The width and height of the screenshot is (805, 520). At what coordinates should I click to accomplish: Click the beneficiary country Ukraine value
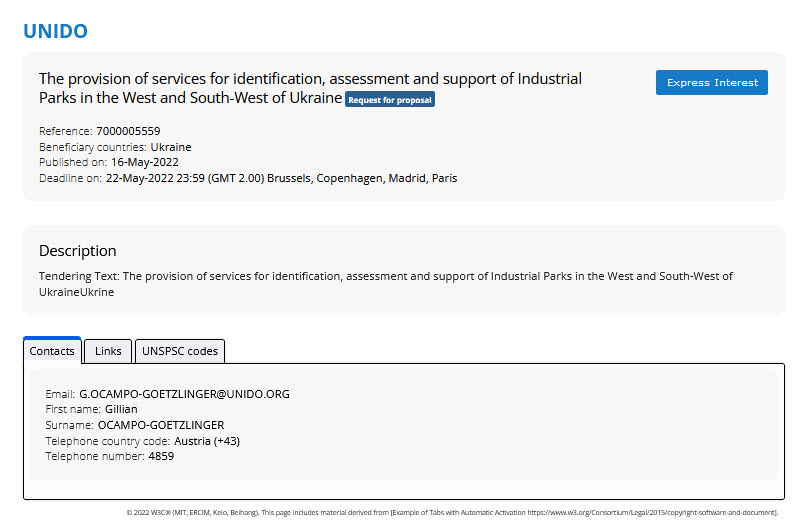[171, 147]
